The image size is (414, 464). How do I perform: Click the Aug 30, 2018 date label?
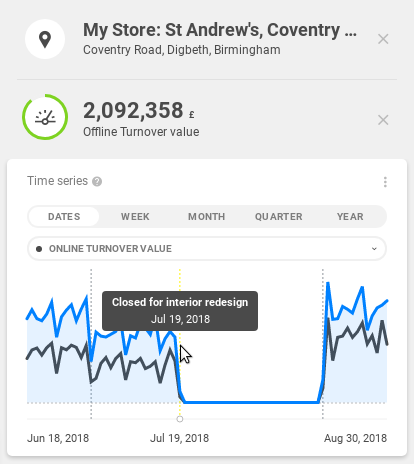[x=355, y=438]
